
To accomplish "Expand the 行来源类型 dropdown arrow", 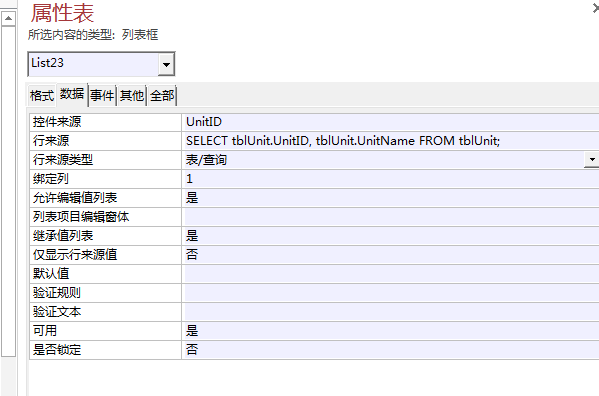I will [x=592, y=159].
